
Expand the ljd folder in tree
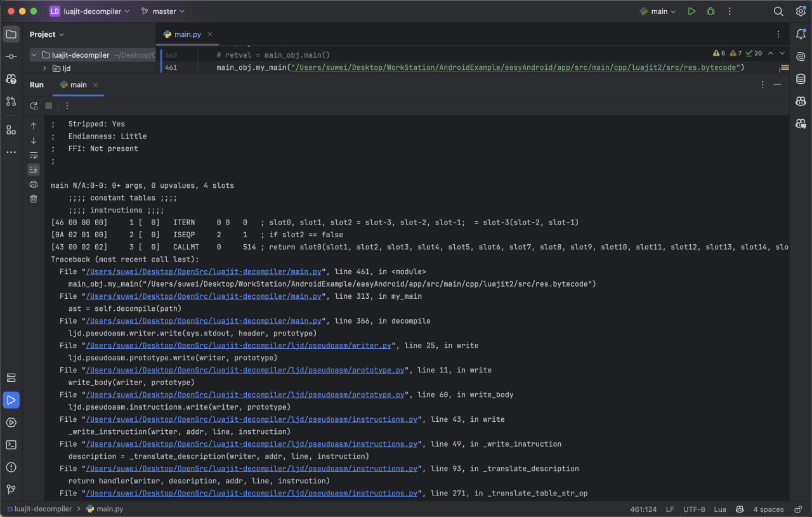(x=44, y=68)
